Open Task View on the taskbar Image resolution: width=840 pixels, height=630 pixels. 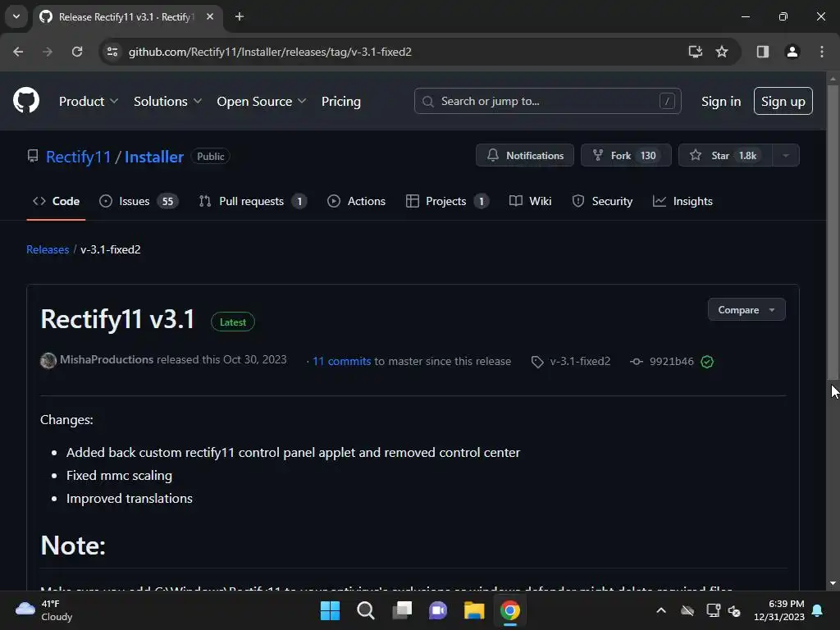coord(402,610)
